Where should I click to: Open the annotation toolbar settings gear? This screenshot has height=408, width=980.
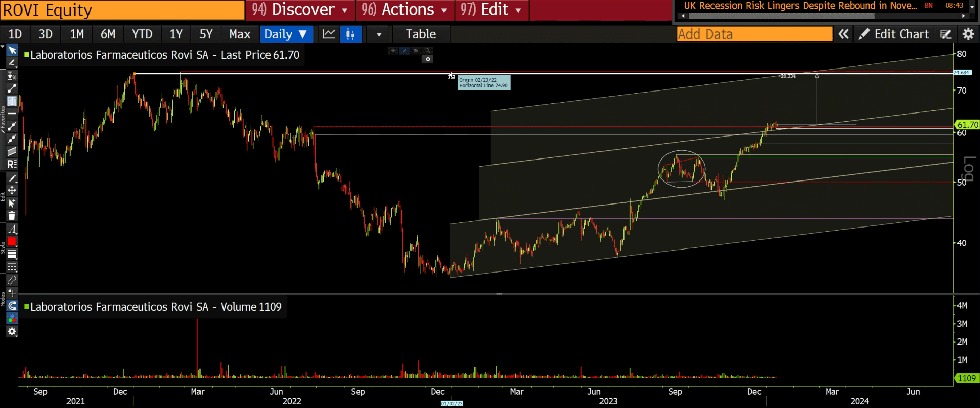[x=12, y=332]
